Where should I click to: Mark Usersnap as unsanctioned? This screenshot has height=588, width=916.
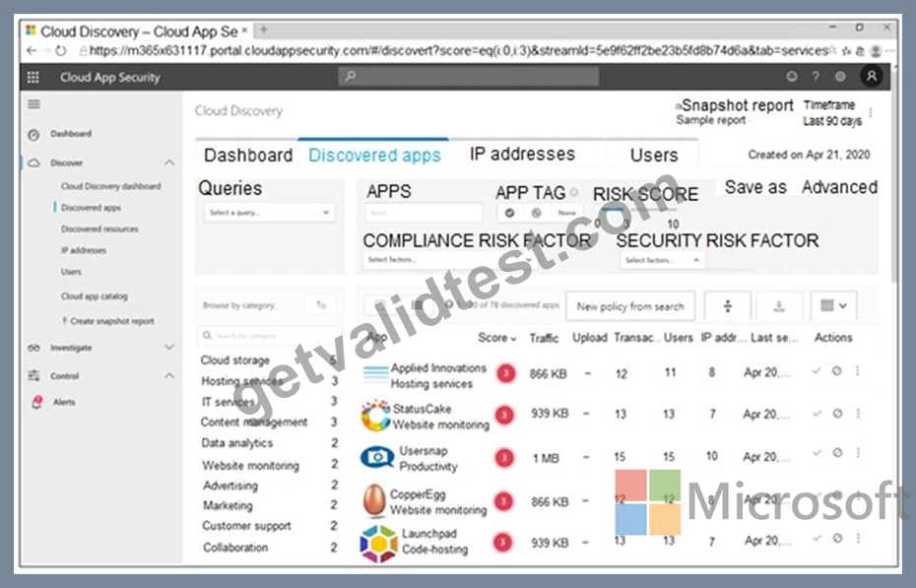point(837,452)
